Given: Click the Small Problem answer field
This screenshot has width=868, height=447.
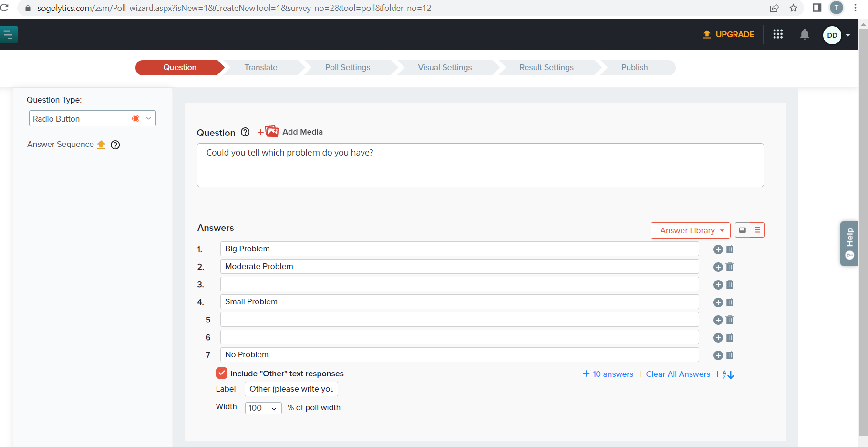Looking at the screenshot, I should [459, 302].
